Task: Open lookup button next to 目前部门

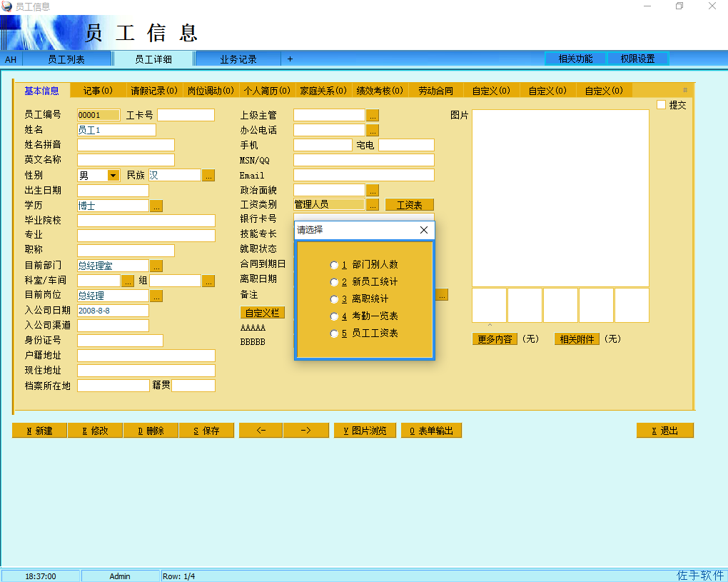Action: click(157, 266)
